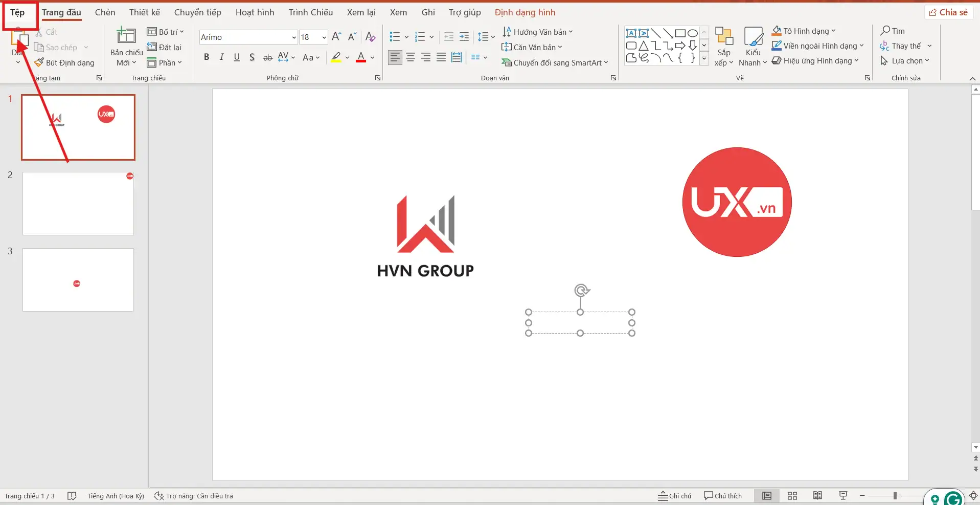Click the distributed alignment icon
980x505 pixels.
(457, 57)
